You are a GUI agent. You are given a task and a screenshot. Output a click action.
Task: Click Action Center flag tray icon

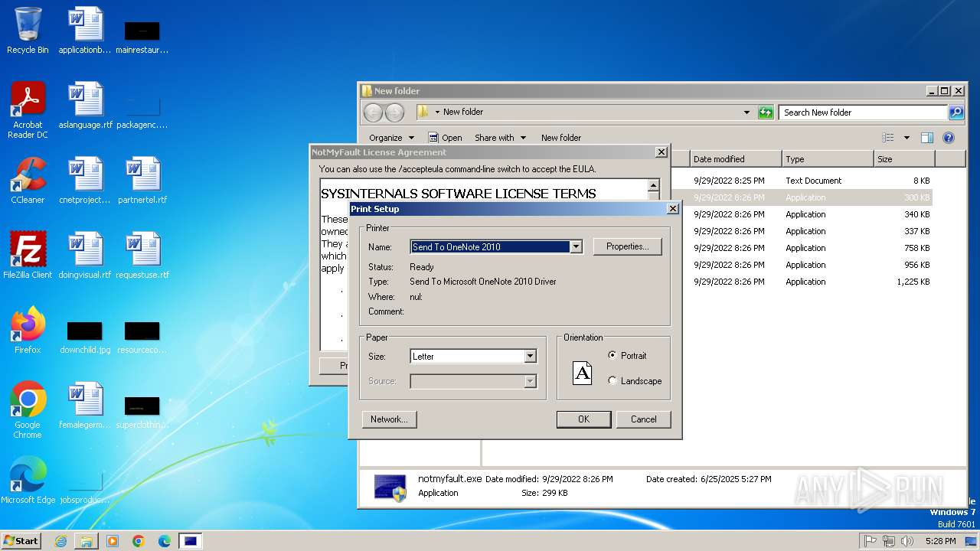coord(870,541)
